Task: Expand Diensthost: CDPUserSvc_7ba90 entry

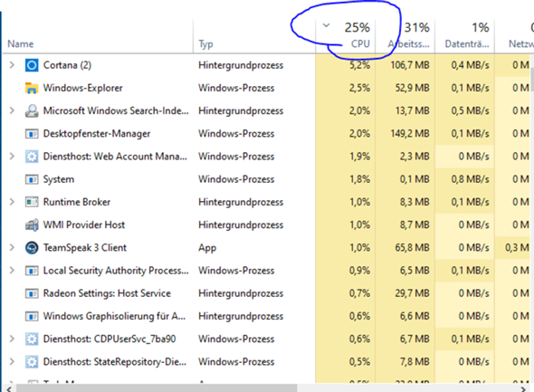Action: [x=12, y=339]
